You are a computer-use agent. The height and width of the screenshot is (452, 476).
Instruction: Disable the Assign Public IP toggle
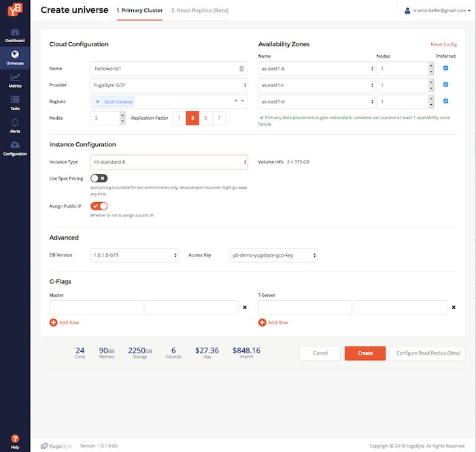point(99,206)
